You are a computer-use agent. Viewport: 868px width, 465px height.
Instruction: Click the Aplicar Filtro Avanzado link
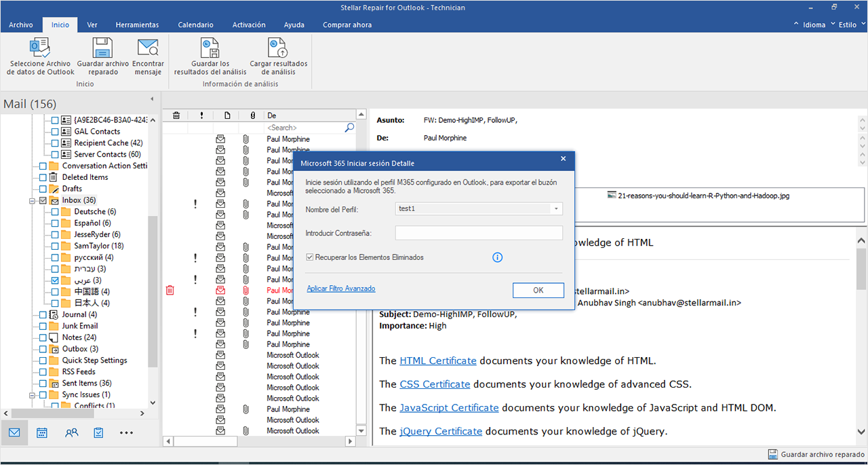coord(341,289)
